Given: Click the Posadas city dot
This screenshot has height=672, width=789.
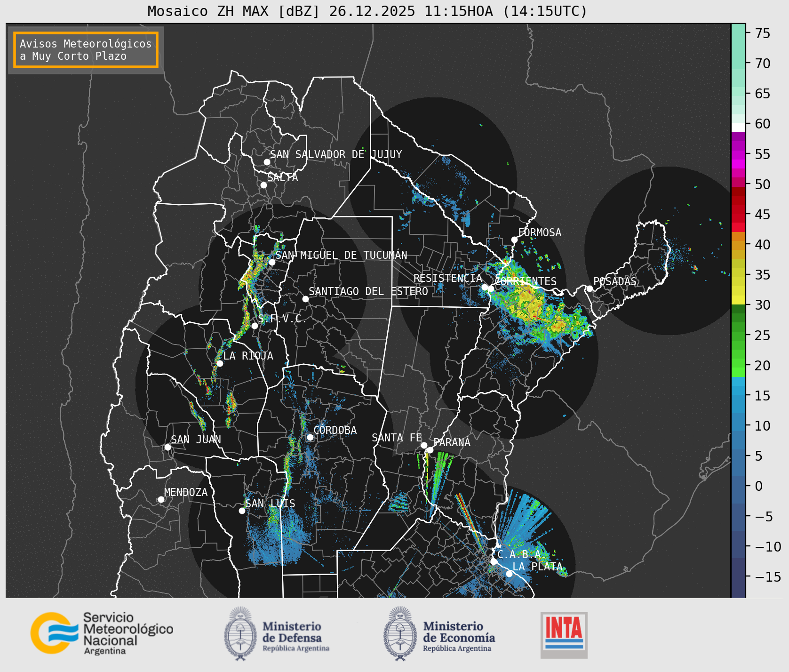Looking at the screenshot, I should coord(590,288).
